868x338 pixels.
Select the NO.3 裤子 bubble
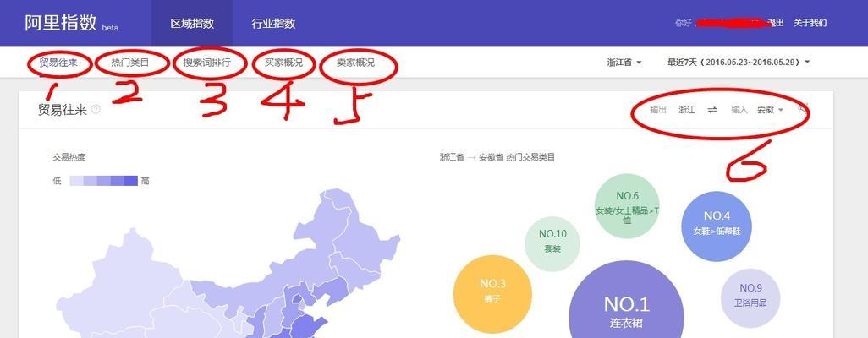[492, 294]
